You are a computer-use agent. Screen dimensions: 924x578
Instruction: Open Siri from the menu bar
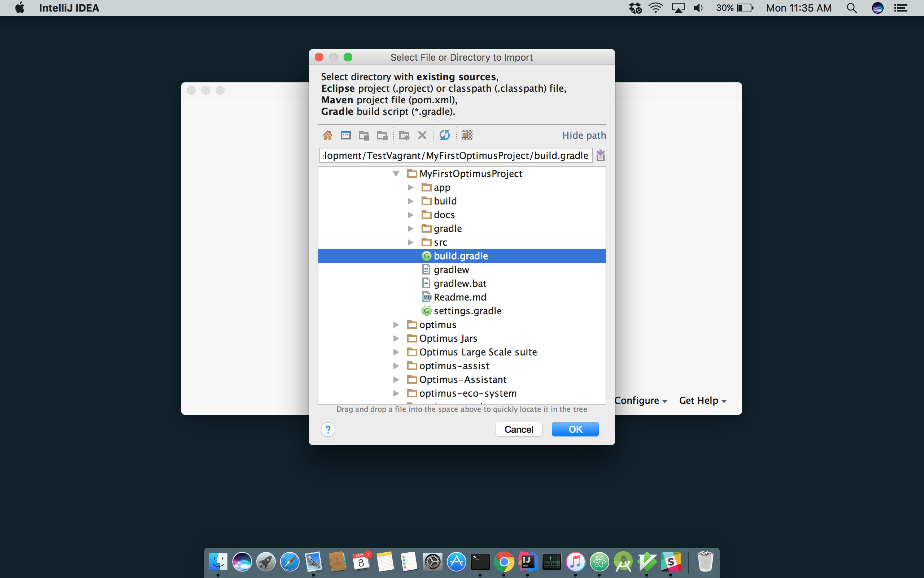877,8
